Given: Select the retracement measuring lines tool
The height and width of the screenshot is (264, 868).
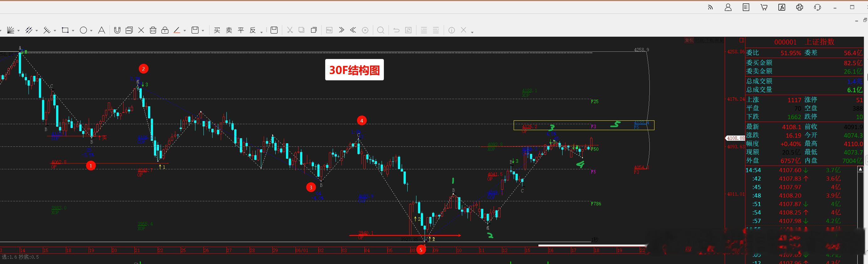Looking at the screenshot, I should pos(47,30).
